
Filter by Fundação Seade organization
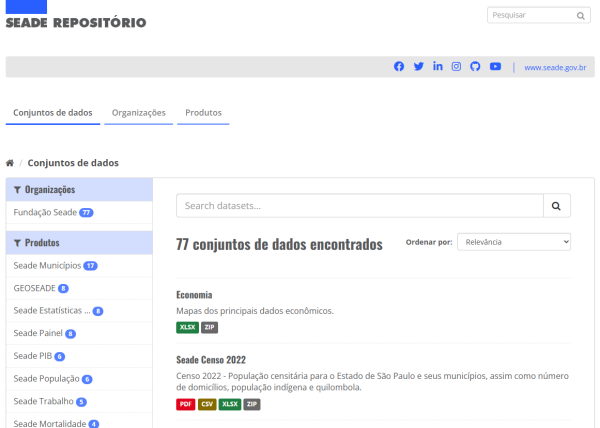(79, 213)
